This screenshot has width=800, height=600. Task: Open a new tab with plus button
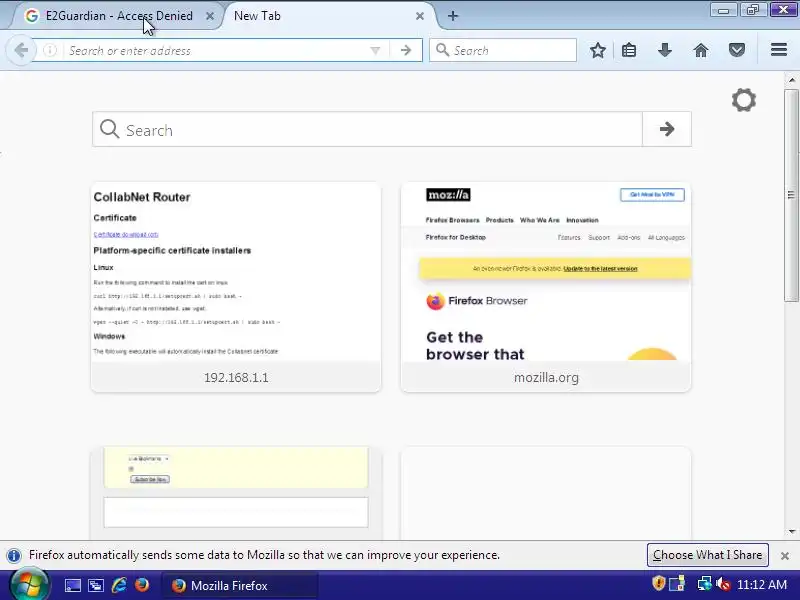453,16
